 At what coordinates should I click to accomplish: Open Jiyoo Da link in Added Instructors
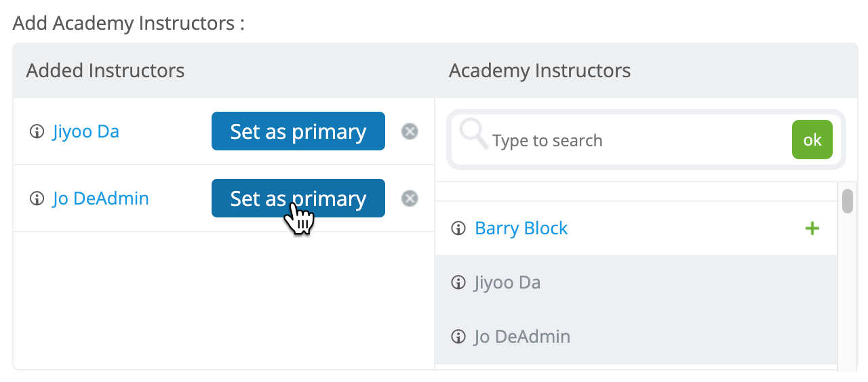pyautogui.click(x=86, y=131)
